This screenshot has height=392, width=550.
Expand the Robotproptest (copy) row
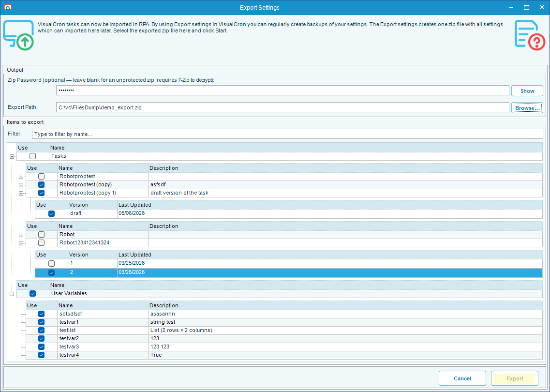pyautogui.click(x=21, y=185)
